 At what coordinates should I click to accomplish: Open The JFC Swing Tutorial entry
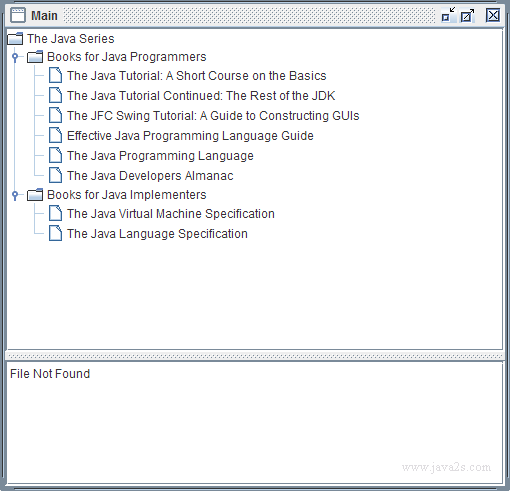213,116
